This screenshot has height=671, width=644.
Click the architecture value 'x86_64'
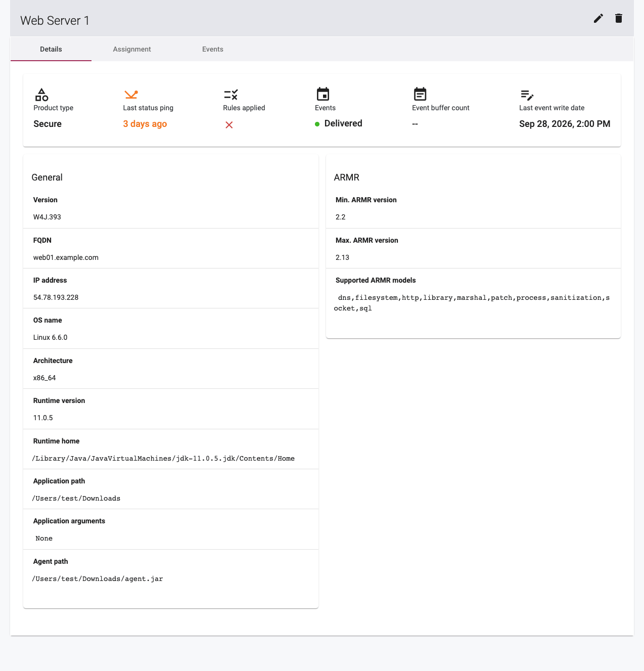click(x=44, y=378)
